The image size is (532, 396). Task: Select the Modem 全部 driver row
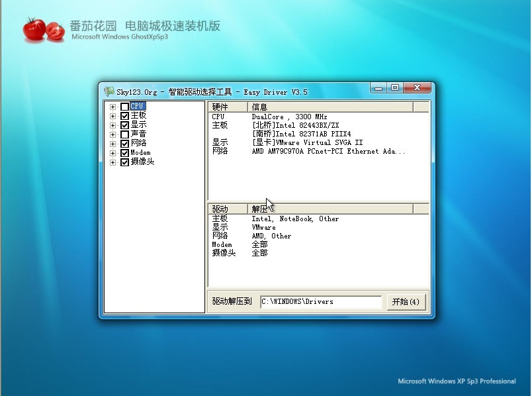pyautogui.click(x=318, y=244)
